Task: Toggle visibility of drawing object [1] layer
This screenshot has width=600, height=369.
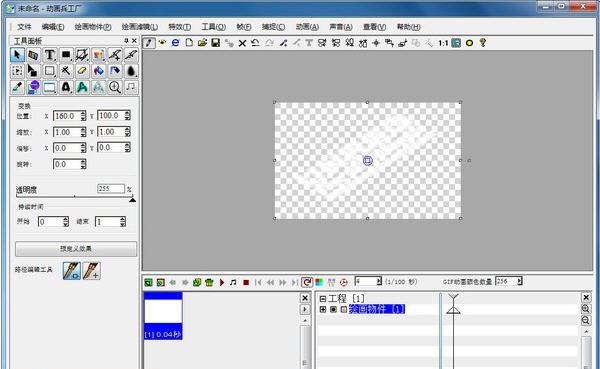Action: 333,309
